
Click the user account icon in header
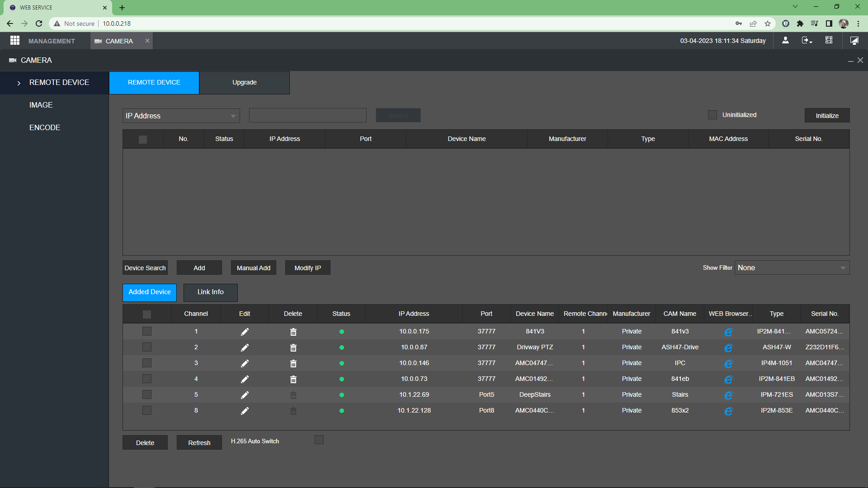(785, 41)
